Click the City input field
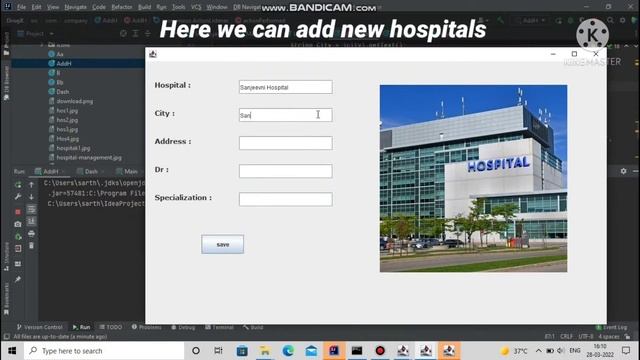The width and height of the screenshot is (640, 360). [x=286, y=115]
